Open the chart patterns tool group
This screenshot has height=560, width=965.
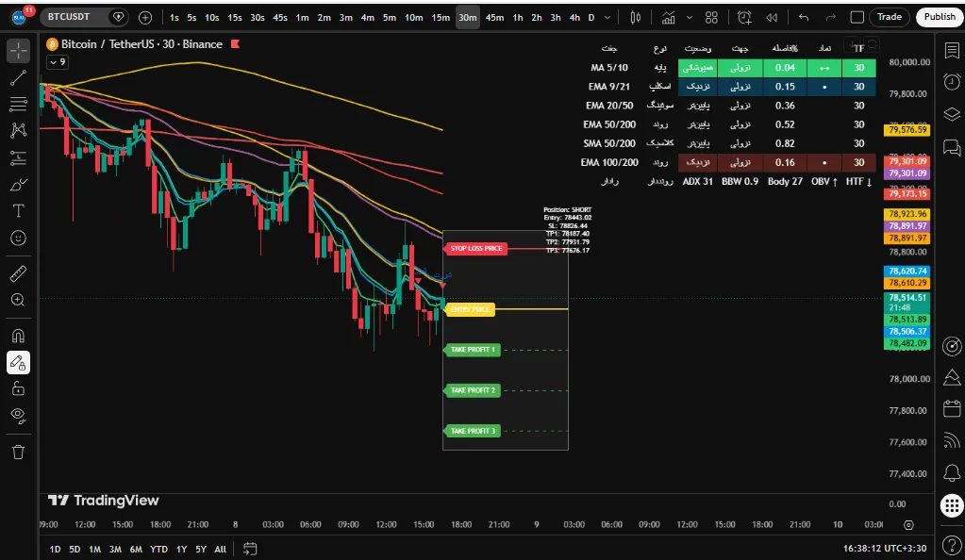click(x=19, y=130)
